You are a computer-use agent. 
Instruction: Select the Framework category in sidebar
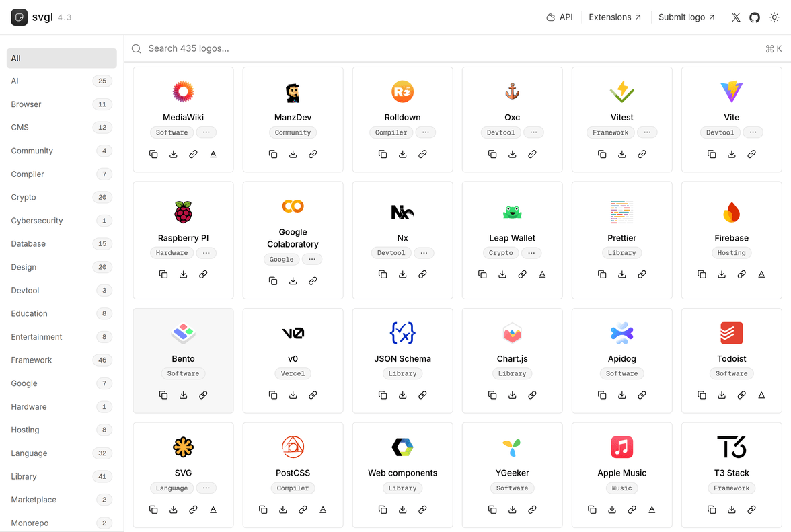tap(32, 360)
